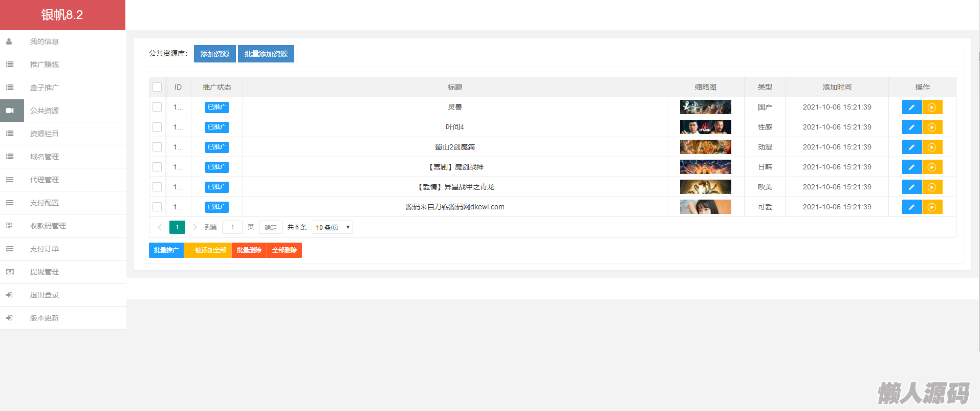Play the 灵兽 resource with yellow icon
980x411 pixels.
pyautogui.click(x=932, y=107)
